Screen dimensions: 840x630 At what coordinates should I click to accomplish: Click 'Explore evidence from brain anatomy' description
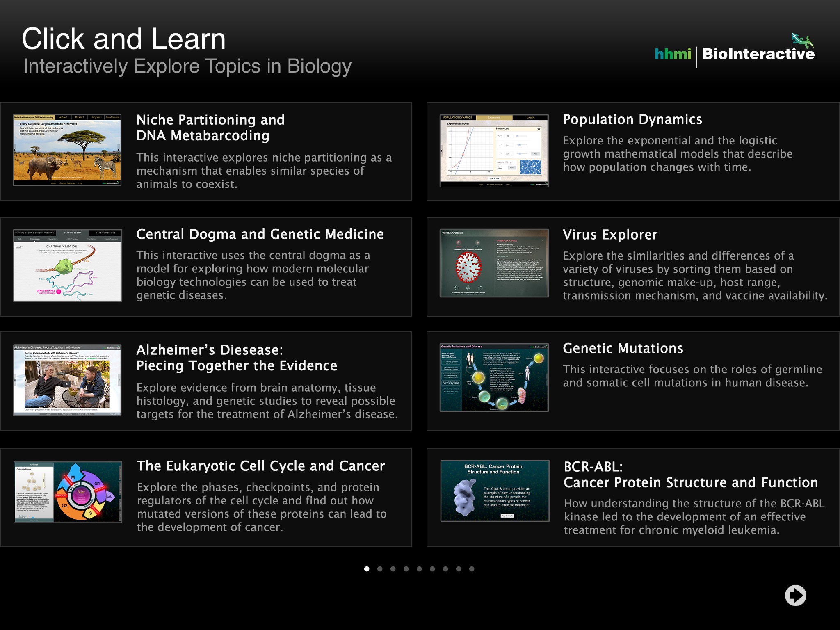pos(267,401)
